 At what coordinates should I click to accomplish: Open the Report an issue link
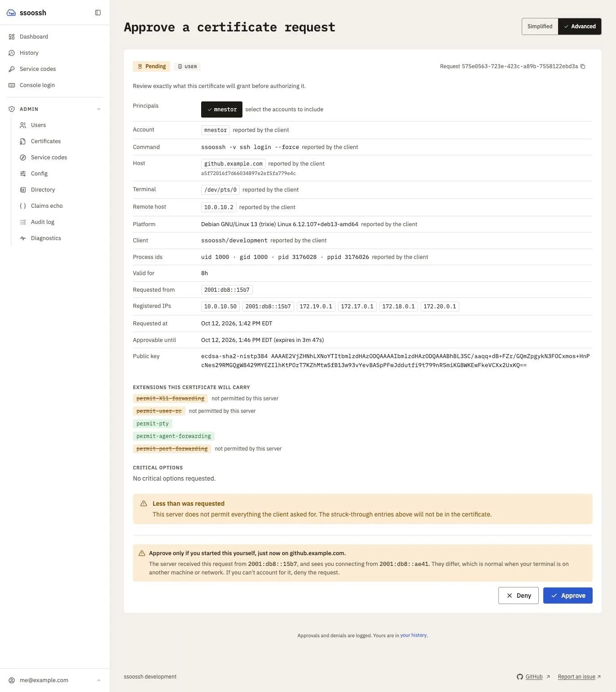pos(579,677)
